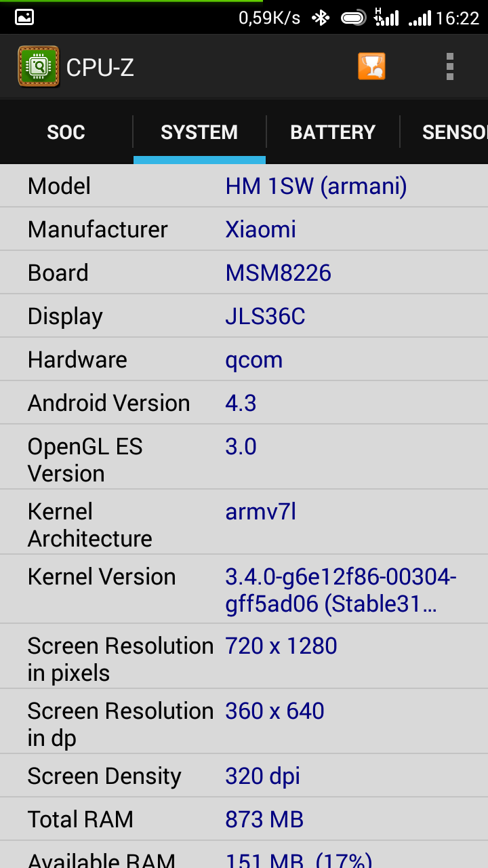
Task: Select the Board MSM8226 value
Action: pos(279,273)
